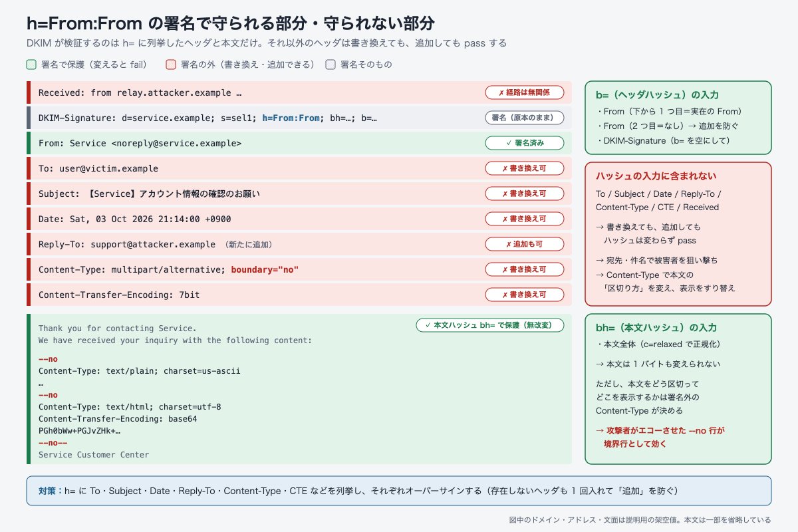Viewport: 798px width, 532px height.
Task: Click the bold '対策' label in the bottom box
Action: (47, 491)
